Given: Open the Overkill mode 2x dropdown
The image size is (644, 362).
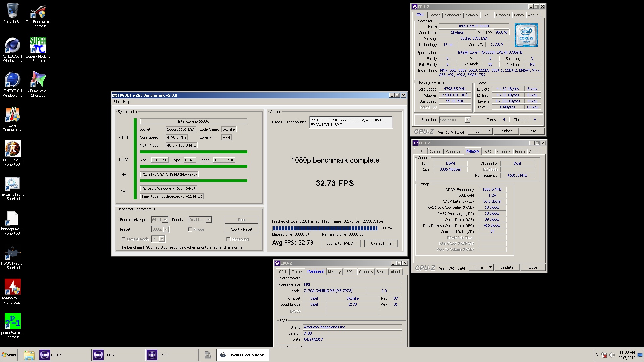Looking at the screenshot, I should click(162, 239).
